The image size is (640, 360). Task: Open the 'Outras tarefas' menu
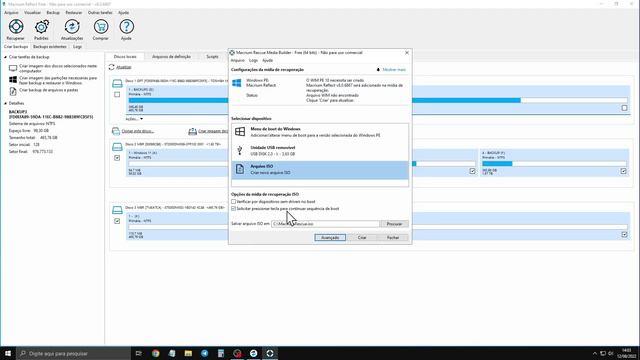[x=100, y=13]
